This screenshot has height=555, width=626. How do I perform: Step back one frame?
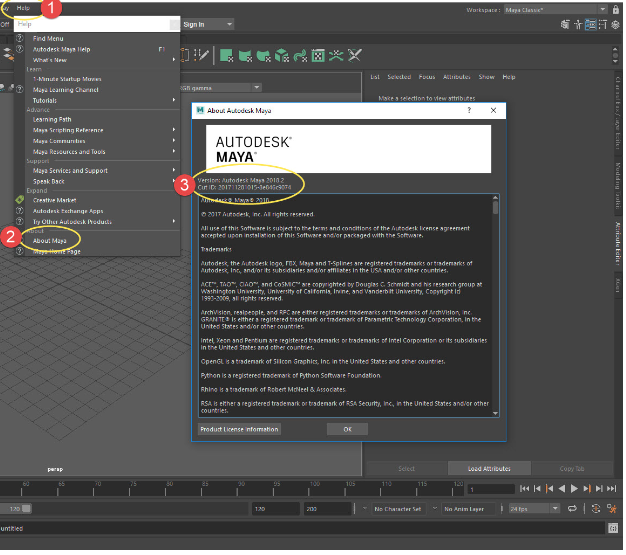537,489
